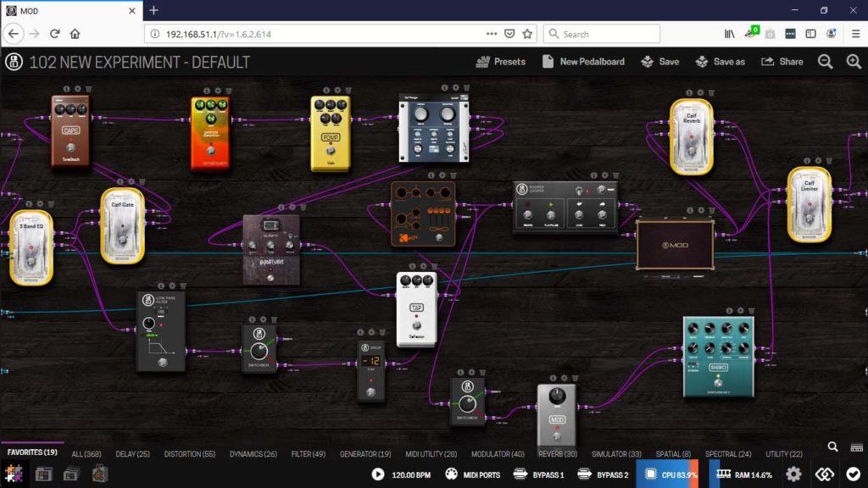Open the MOD cloud devices icon
The height and width of the screenshot is (488, 868).
point(824,474)
